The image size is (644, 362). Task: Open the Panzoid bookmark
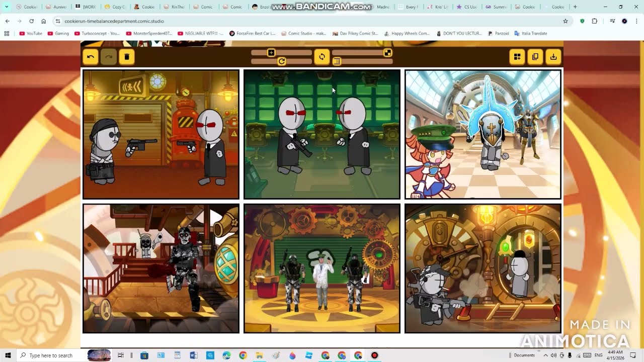499,33
